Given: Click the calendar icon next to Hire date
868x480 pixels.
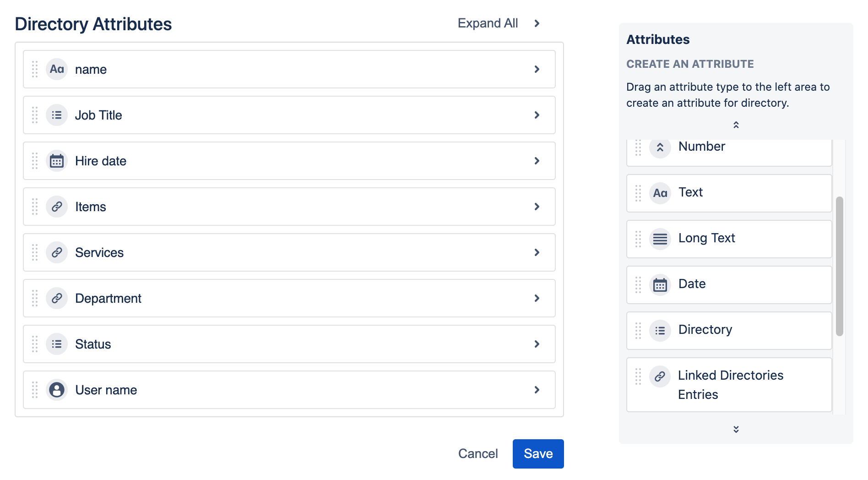Looking at the screenshot, I should point(57,161).
